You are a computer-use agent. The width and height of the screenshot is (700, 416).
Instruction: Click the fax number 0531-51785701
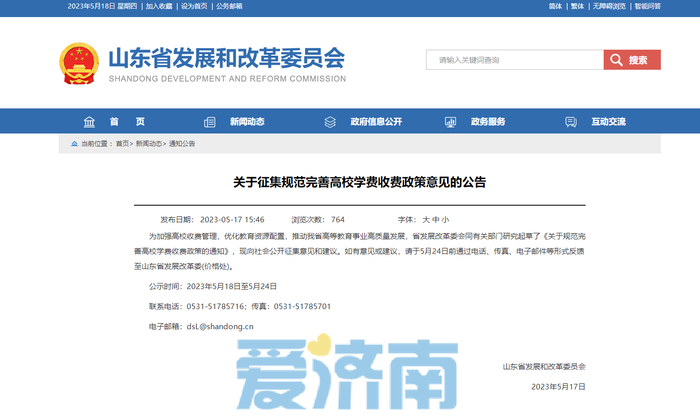tap(302, 307)
